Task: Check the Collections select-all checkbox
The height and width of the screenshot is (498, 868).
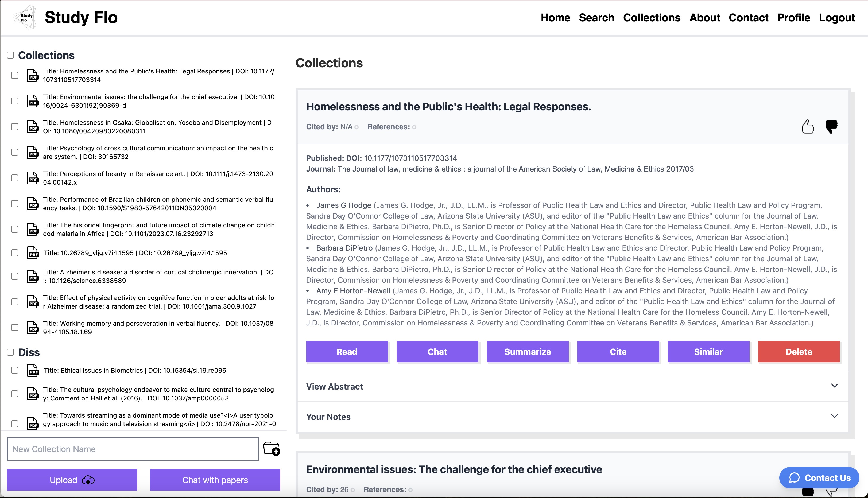Action: click(11, 55)
